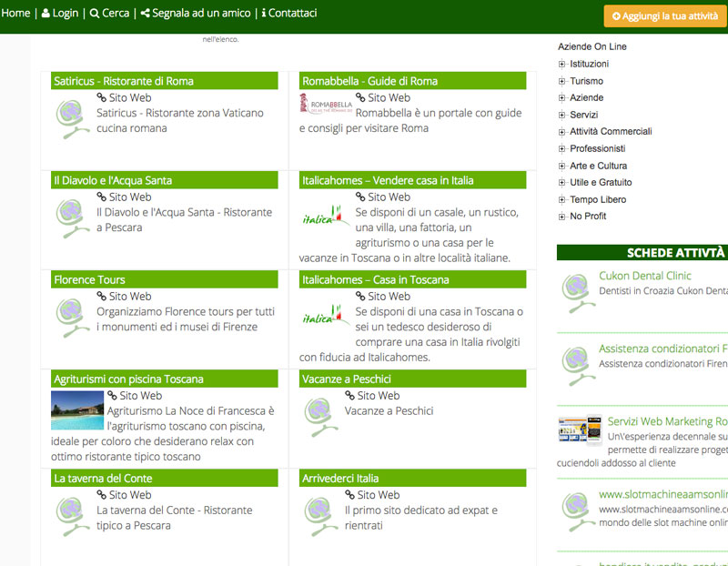
Task: Click the Florence Tours globe icon
Action: (x=73, y=318)
